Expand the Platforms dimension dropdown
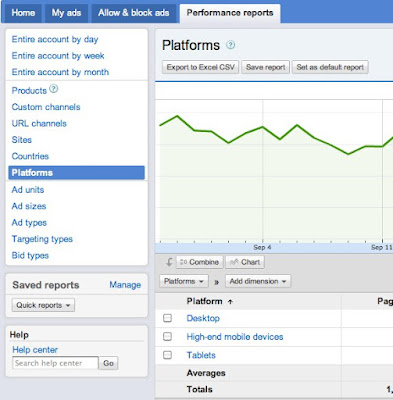The width and height of the screenshot is (393, 400). (x=184, y=281)
